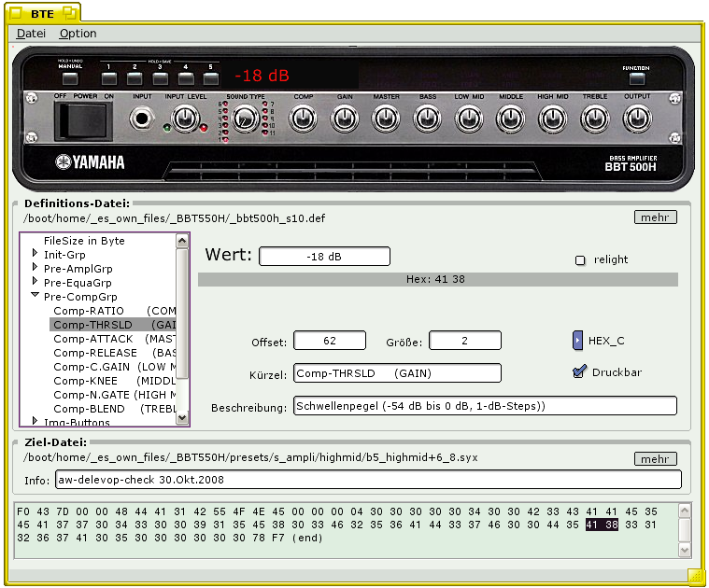
Task: Select Comp-RATIO in the tree
Action: pos(114,311)
